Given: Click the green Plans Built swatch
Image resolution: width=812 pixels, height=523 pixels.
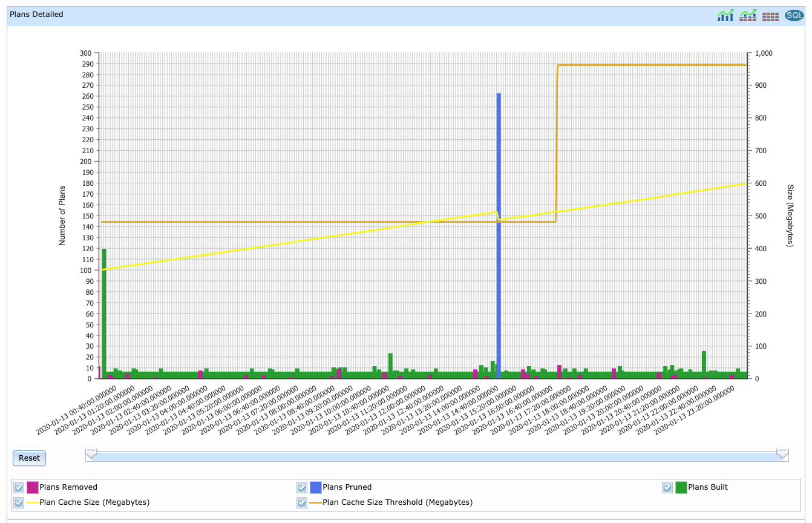Looking at the screenshot, I should (681, 487).
